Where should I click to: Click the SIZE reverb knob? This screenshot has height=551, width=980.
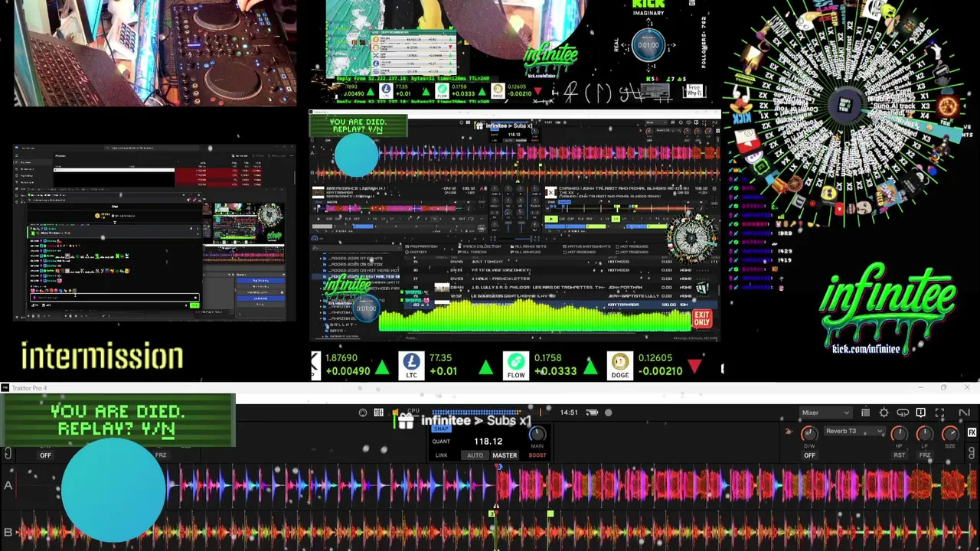point(950,434)
